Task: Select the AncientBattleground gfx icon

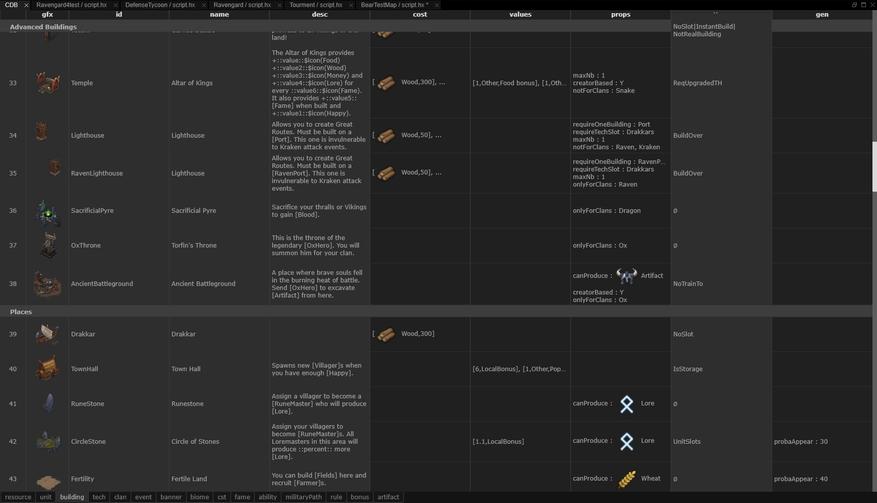Action: pyautogui.click(x=47, y=284)
